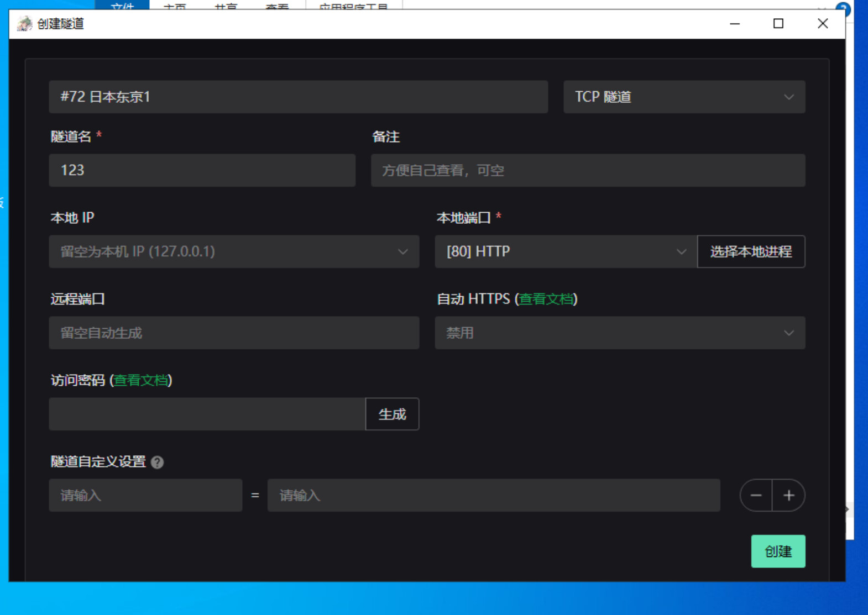Open the [80] HTTP local port dropdown
Screen dimensions: 868x615
click(x=565, y=252)
